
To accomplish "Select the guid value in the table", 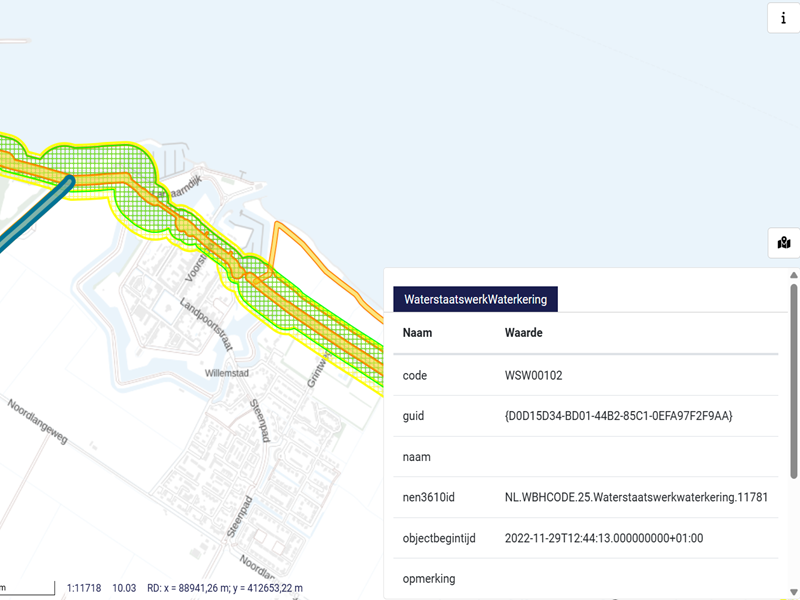I will 619,416.
